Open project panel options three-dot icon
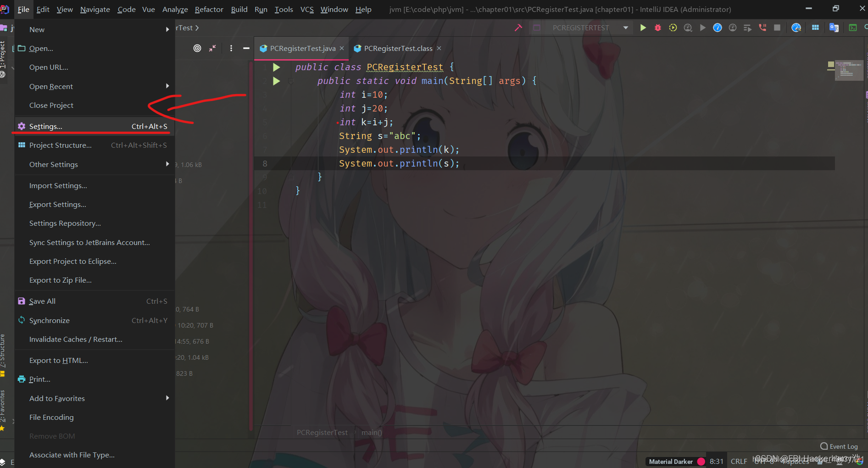The image size is (868, 468). 231,48
